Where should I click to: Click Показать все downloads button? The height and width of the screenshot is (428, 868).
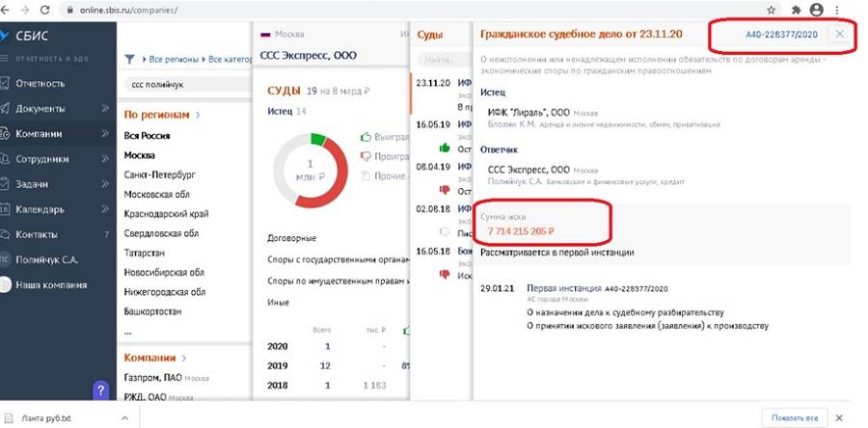[795, 417]
